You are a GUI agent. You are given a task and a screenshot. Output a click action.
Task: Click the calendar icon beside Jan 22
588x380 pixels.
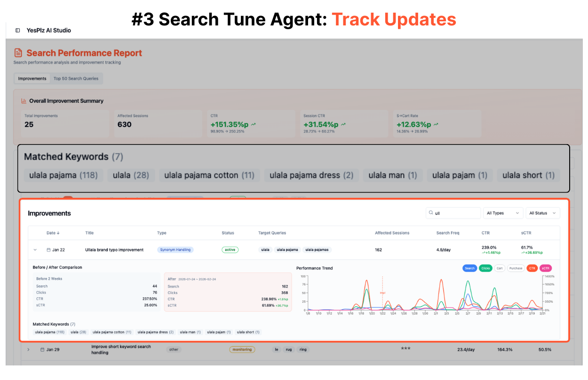tap(48, 250)
